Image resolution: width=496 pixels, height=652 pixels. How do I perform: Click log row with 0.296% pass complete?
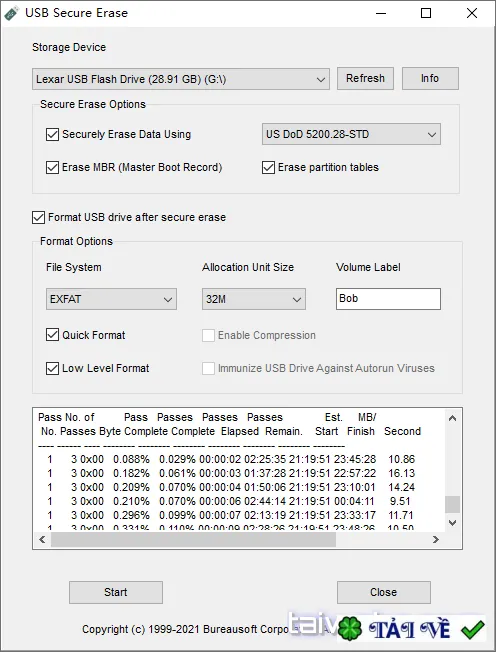[x=231, y=516]
